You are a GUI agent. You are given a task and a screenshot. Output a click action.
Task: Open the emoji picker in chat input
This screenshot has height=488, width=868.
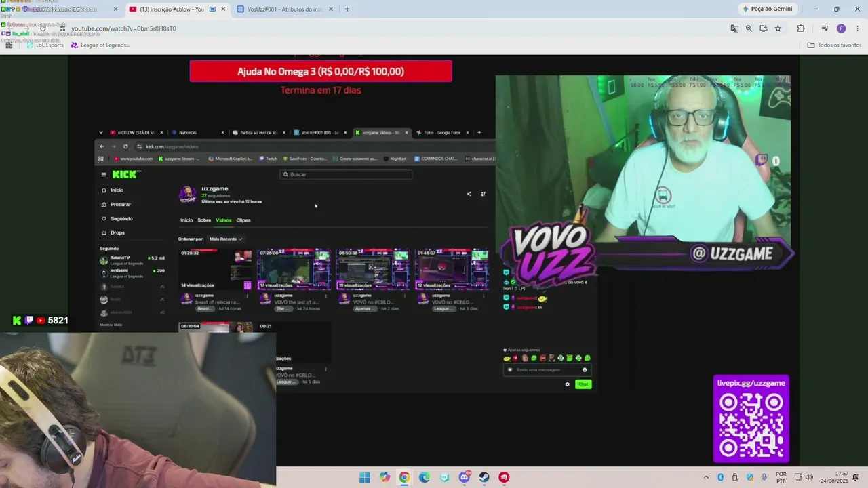pos(585,369)
